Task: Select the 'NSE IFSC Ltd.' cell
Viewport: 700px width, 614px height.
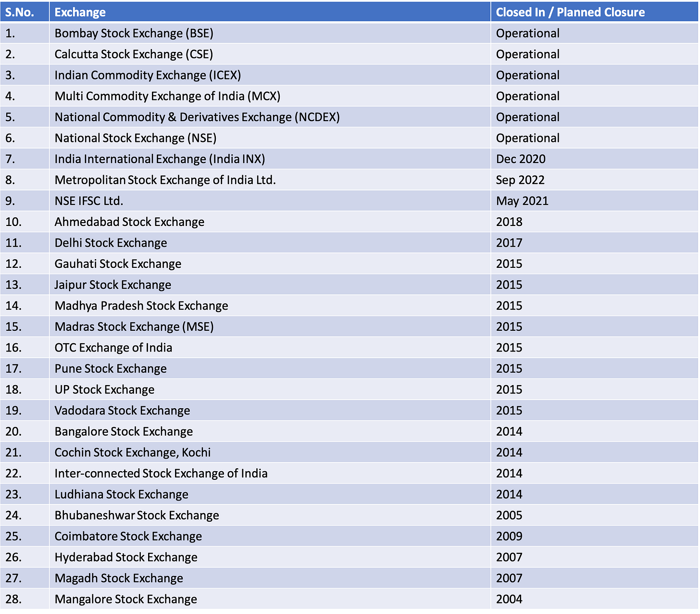Action: 270,200
